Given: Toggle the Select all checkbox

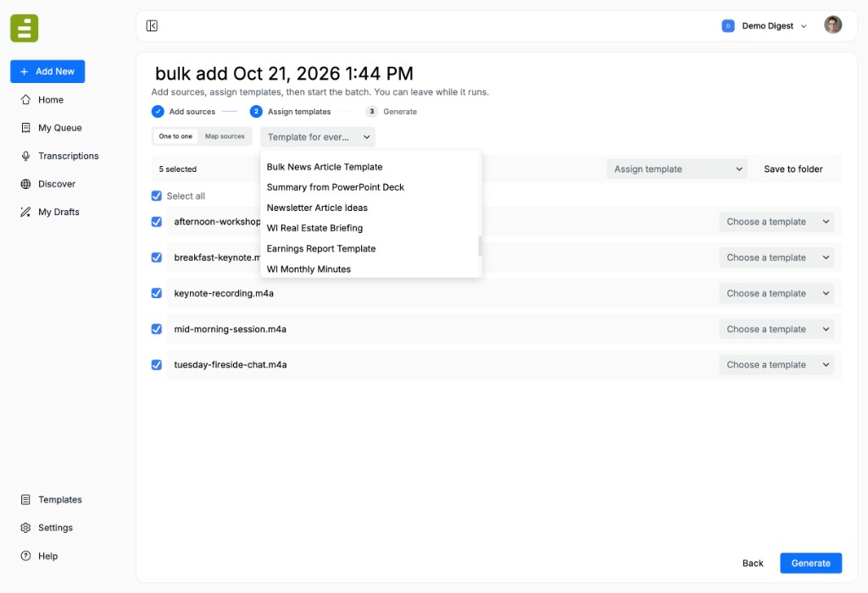Looking at the screenshot, I should point(157,196).
